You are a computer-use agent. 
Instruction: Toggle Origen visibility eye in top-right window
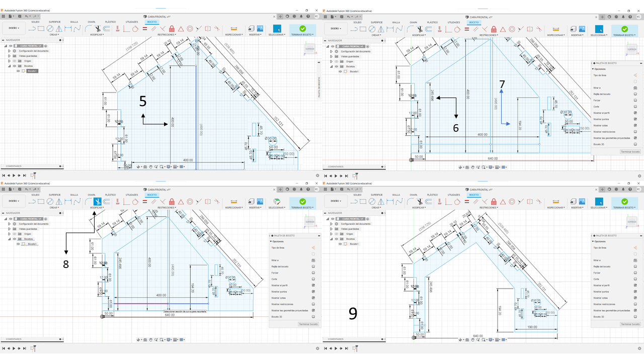click(x=336, y=61)
